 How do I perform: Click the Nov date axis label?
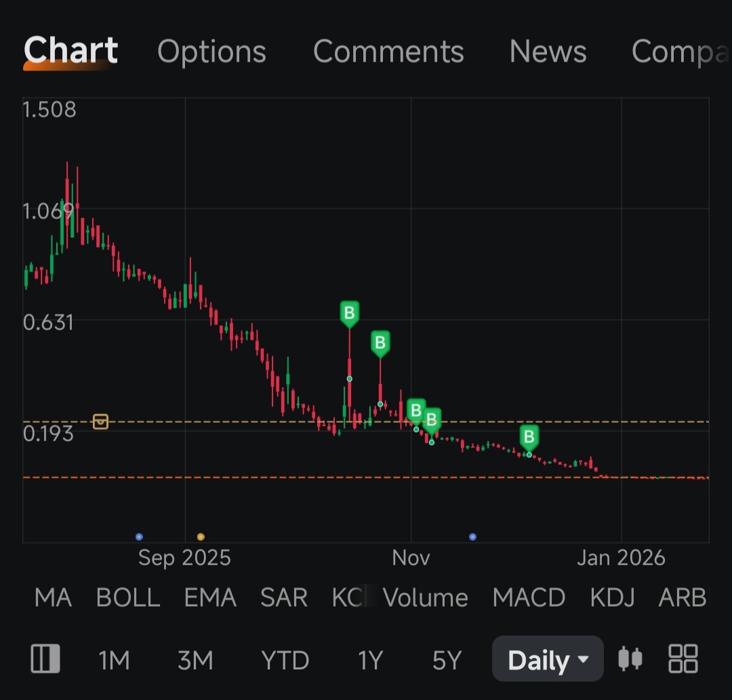(x=411, y=558)
